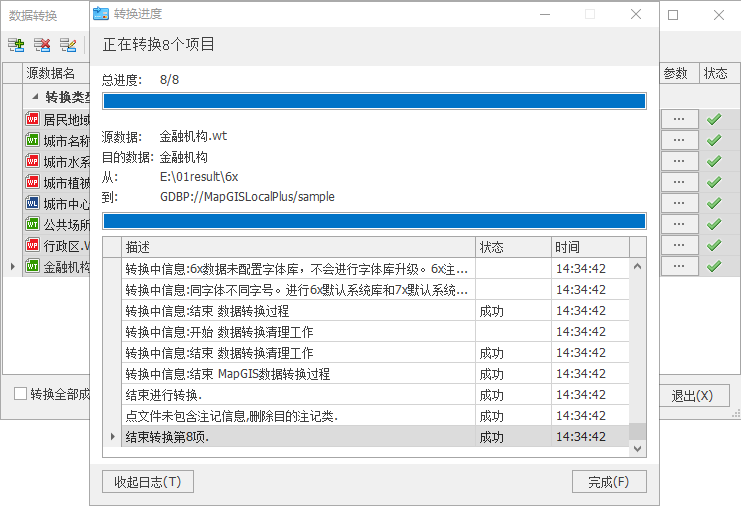
Task: Click the 时间 column header in log
Action: pos(590,247)
